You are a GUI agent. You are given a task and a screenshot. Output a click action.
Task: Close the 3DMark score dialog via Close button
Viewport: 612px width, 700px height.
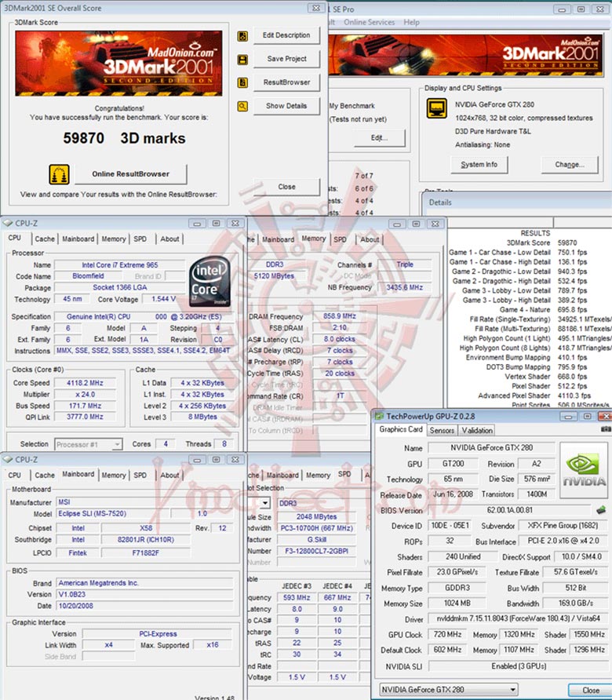coord(286,187)
